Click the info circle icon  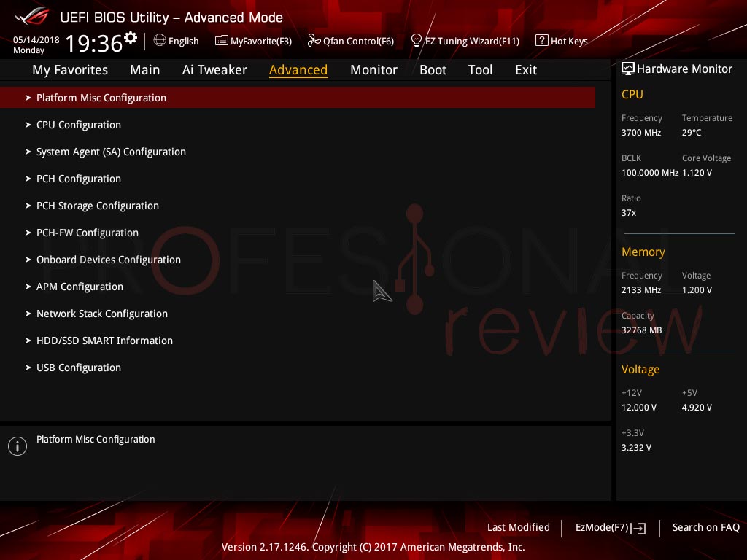(x=18, y=446)
